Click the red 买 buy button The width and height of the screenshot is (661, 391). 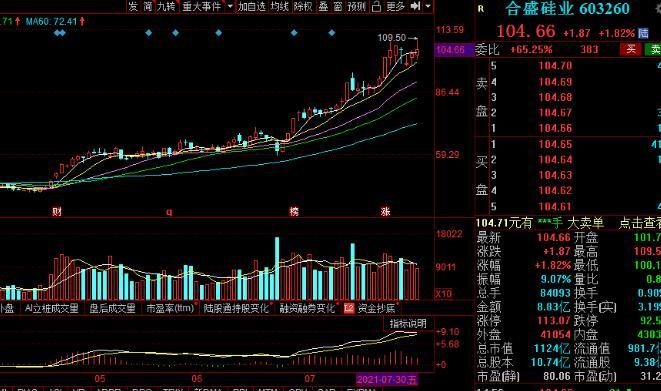tap(630, 49)
